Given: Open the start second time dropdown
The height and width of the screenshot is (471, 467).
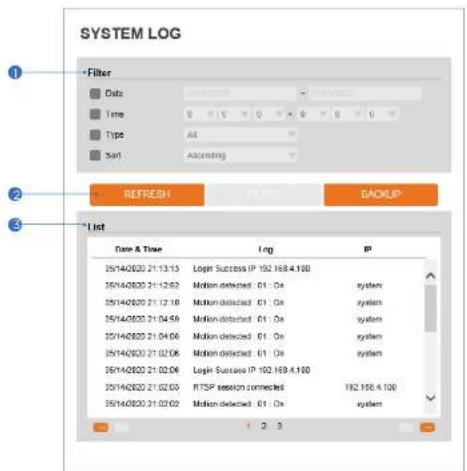Looking at the screenshot, I should coord(269,114).
